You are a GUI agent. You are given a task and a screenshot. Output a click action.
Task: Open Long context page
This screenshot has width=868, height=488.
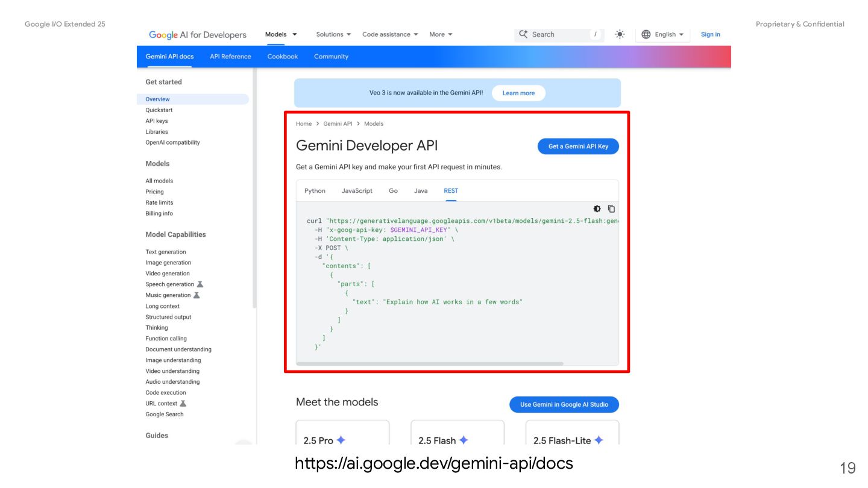pos(163,307)
